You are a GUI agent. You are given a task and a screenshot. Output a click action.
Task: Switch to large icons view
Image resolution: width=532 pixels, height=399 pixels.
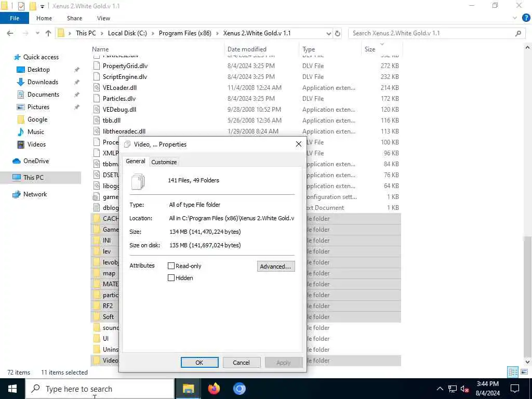tap(524, 372)
